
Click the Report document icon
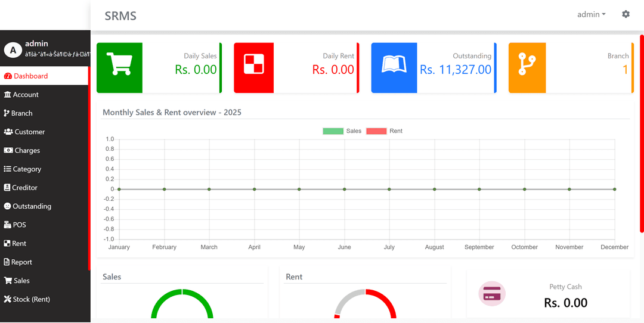7,262
